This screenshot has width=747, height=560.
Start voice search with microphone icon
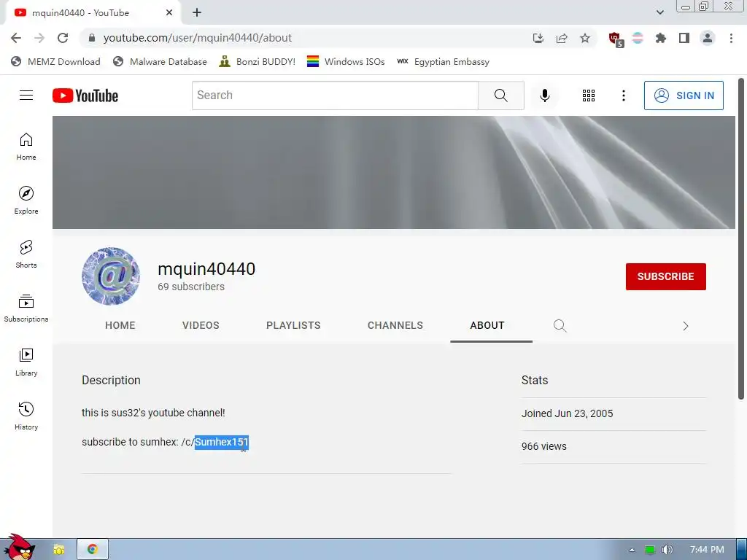[x=544, y=96]
